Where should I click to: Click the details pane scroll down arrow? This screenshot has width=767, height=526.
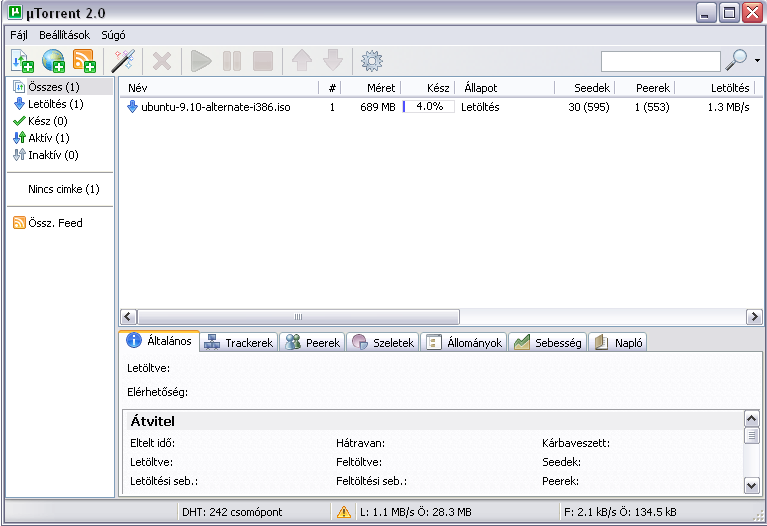point(751,486)
